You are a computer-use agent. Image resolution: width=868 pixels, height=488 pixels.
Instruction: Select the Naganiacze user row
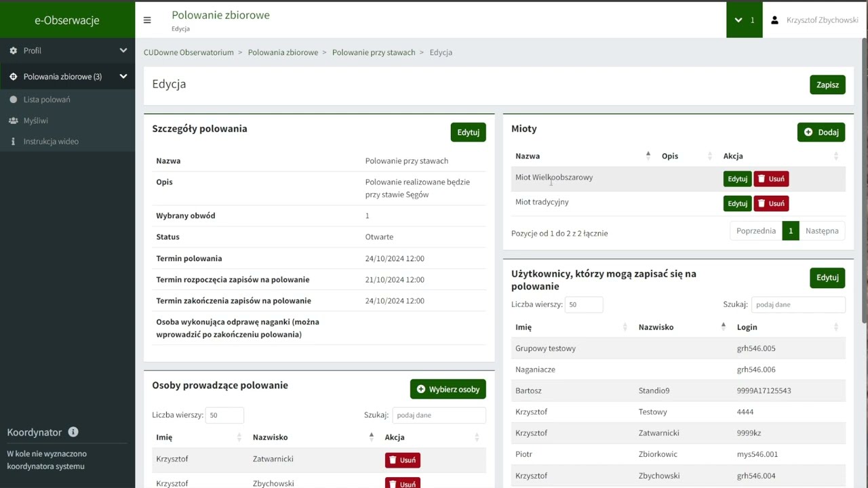pos(678,370)
